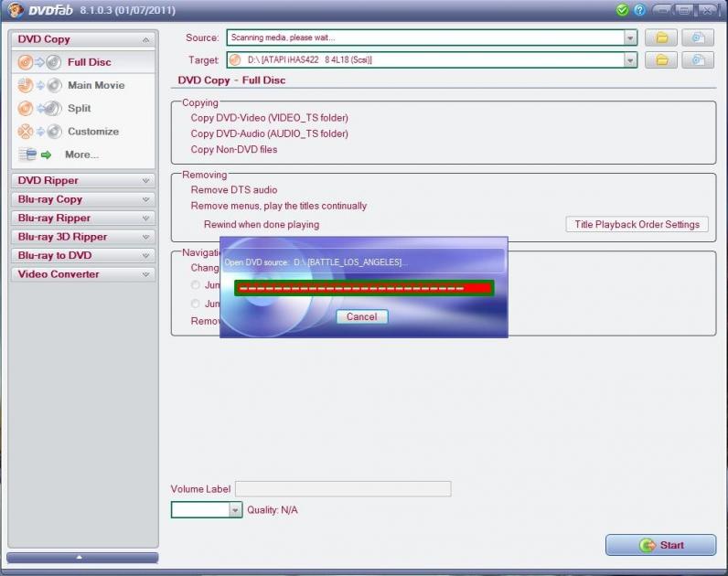Open the output size dropdown beside Quality
The image size is (728, 576).
235,509
